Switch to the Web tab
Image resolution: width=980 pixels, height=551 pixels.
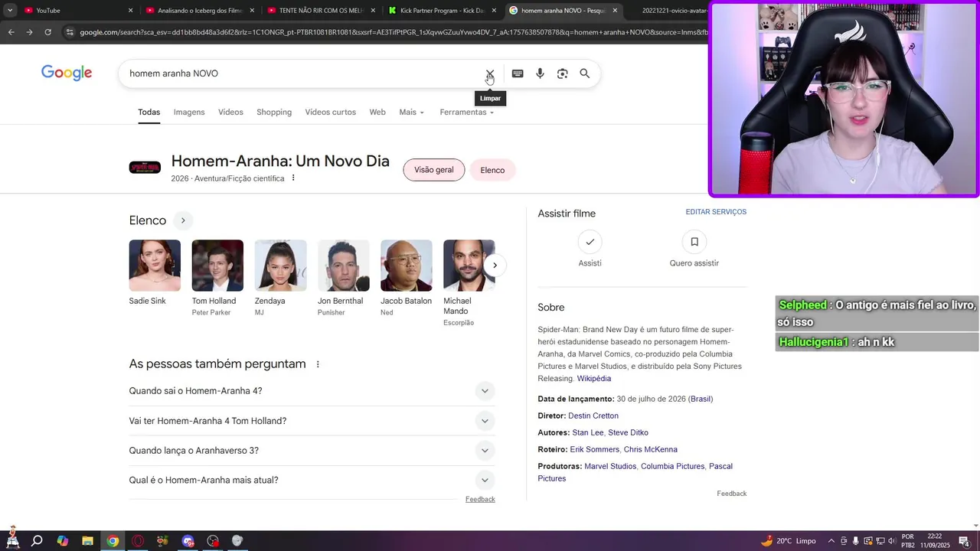click(377, 112)
